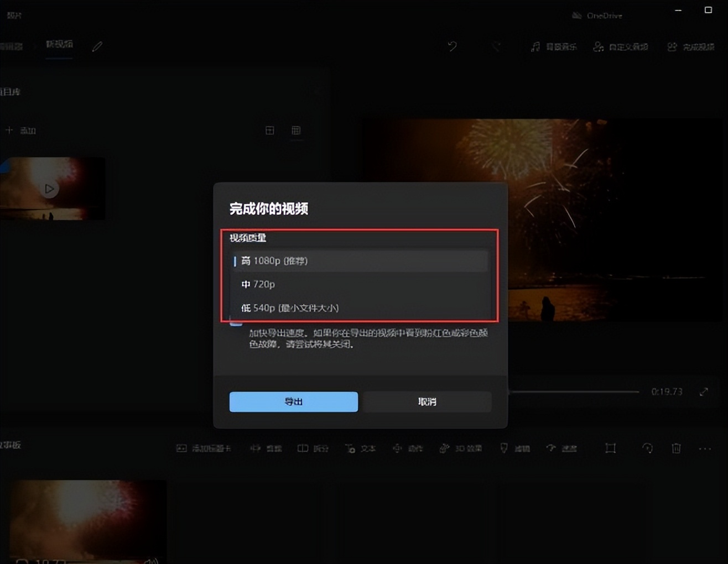This screenshot has height=564, width=728.
Task: Open the 视频质量 quality dropdown
Action: (360, 260)
